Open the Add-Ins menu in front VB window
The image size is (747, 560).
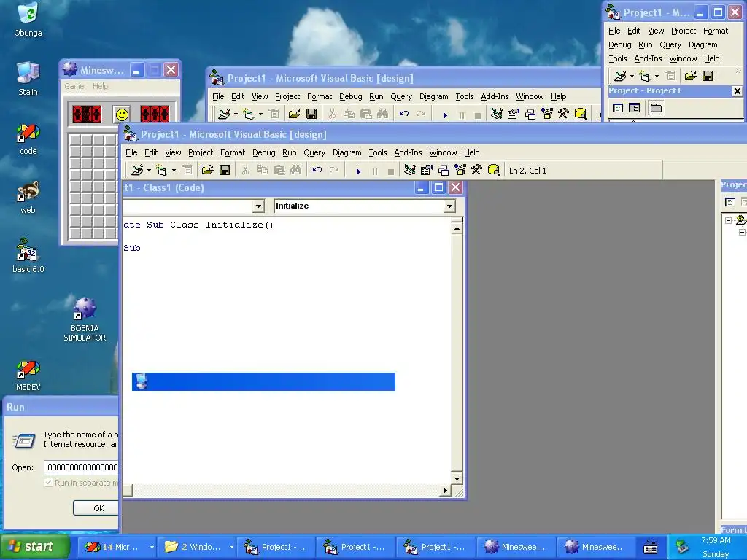408,152
